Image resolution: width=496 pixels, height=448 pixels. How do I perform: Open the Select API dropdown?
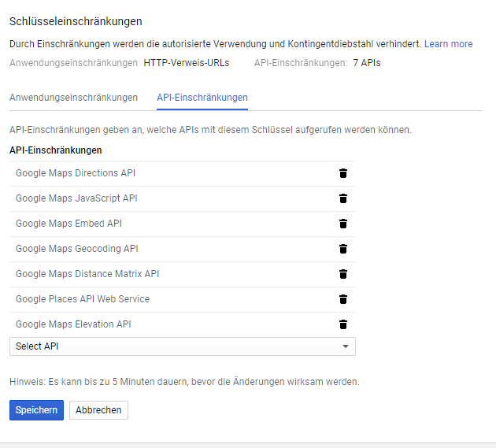(x=181, y=346)
